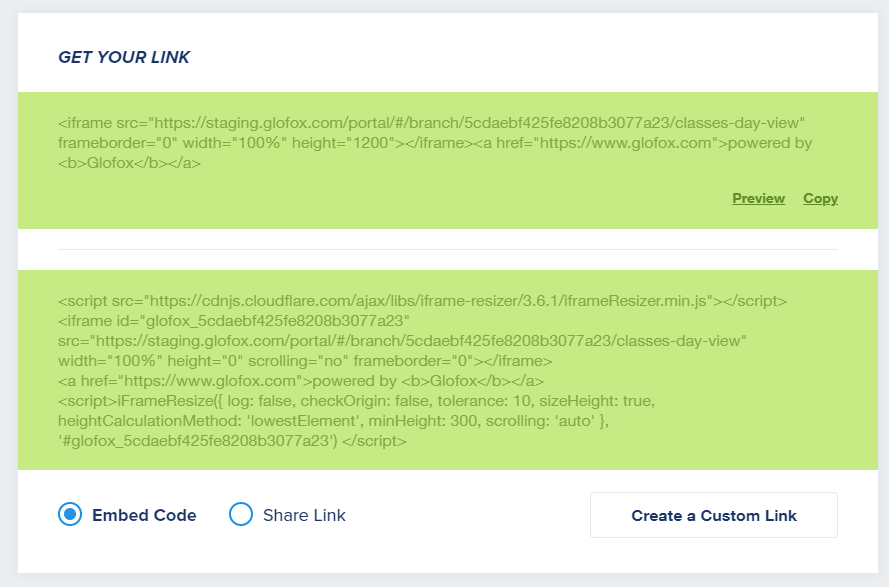Click the frameborder height="1200" code line
This screenshot has height=587, width=889.
click(x=435, y=143)
